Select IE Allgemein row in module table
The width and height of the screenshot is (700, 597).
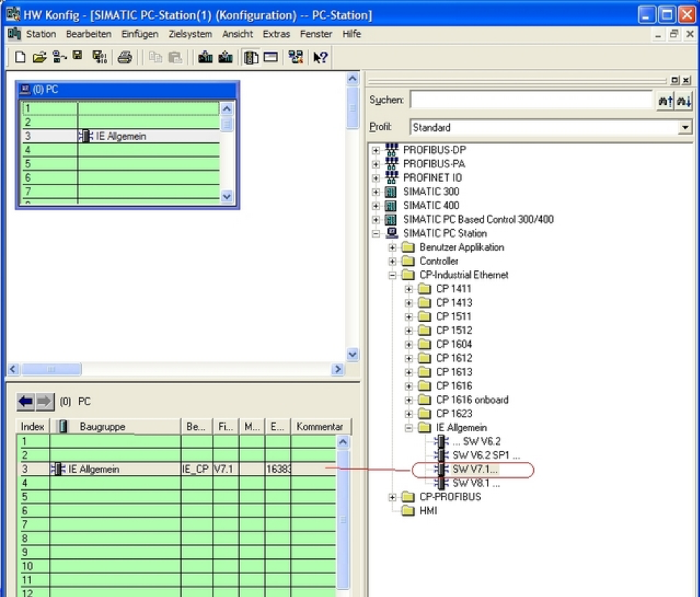coord(93,469)
